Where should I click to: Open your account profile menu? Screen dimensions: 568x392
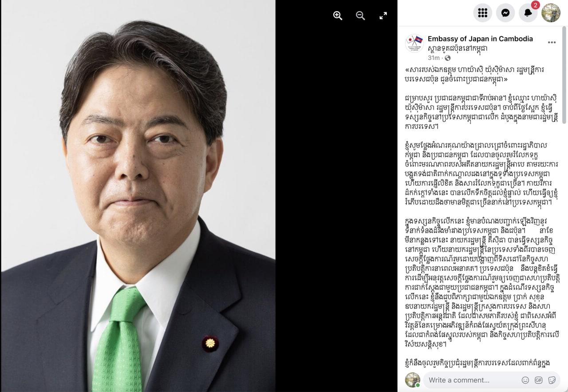pyautogui.click(x=551, y=13)
